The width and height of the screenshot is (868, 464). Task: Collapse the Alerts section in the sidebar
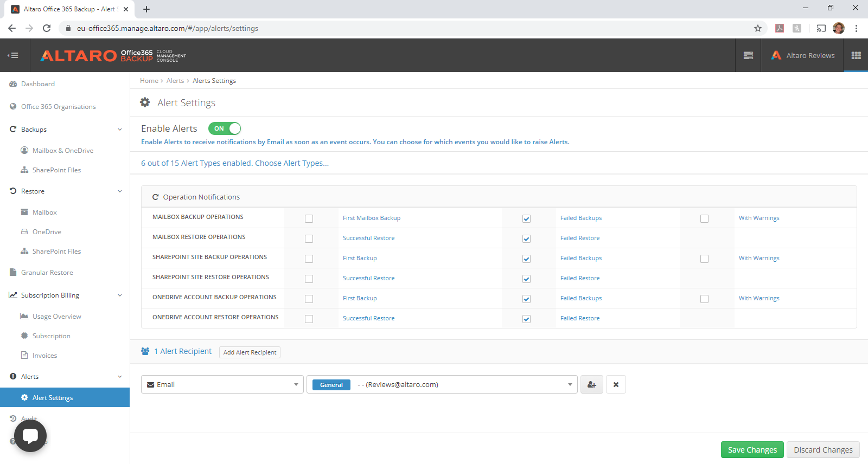[119, 377]
